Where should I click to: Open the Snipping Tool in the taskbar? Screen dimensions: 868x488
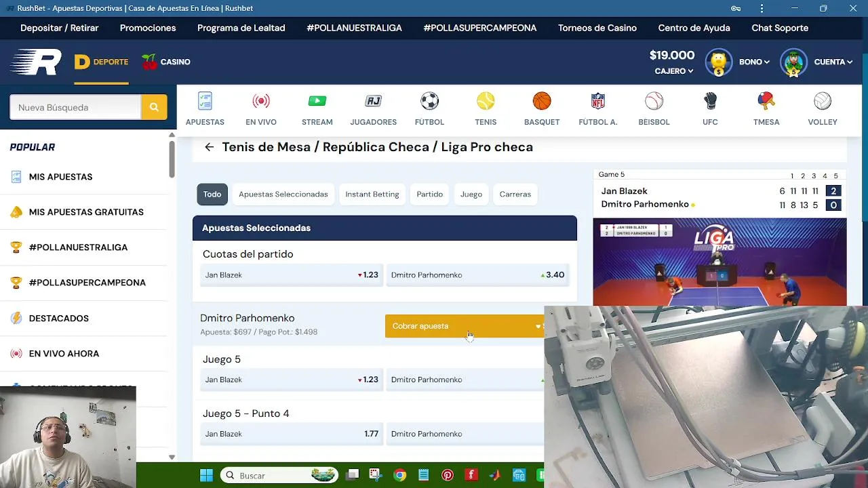point(376,475)
